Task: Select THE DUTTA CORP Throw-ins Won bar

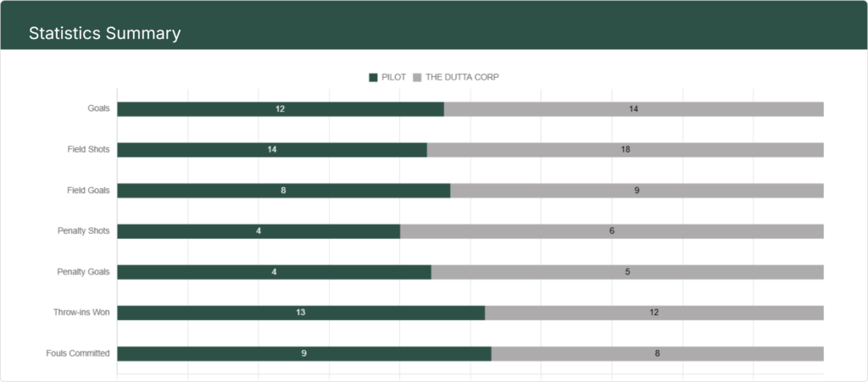Action: (x=654, y=313)
